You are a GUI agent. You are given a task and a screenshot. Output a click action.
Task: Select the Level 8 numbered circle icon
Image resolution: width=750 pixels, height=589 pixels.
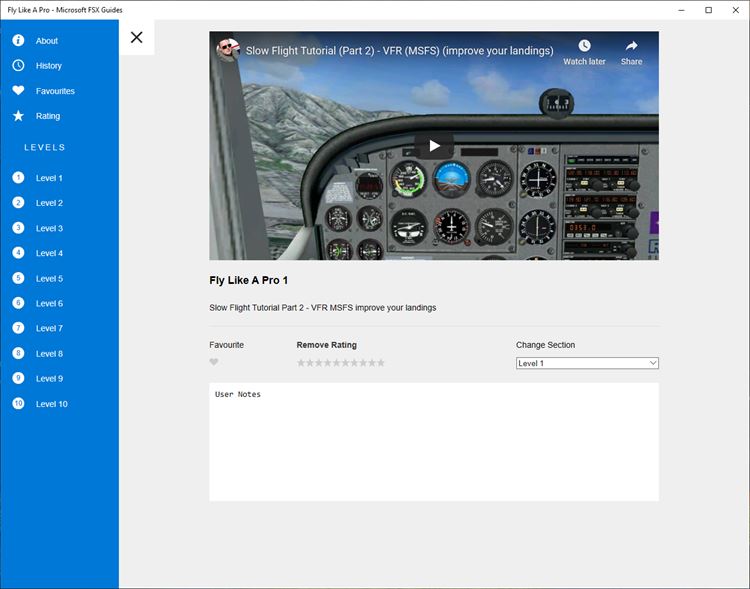click(18, 353)
